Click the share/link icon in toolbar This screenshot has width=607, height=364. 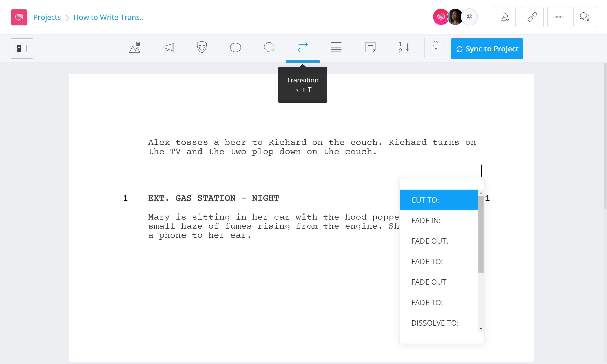(x=531, y=17)
